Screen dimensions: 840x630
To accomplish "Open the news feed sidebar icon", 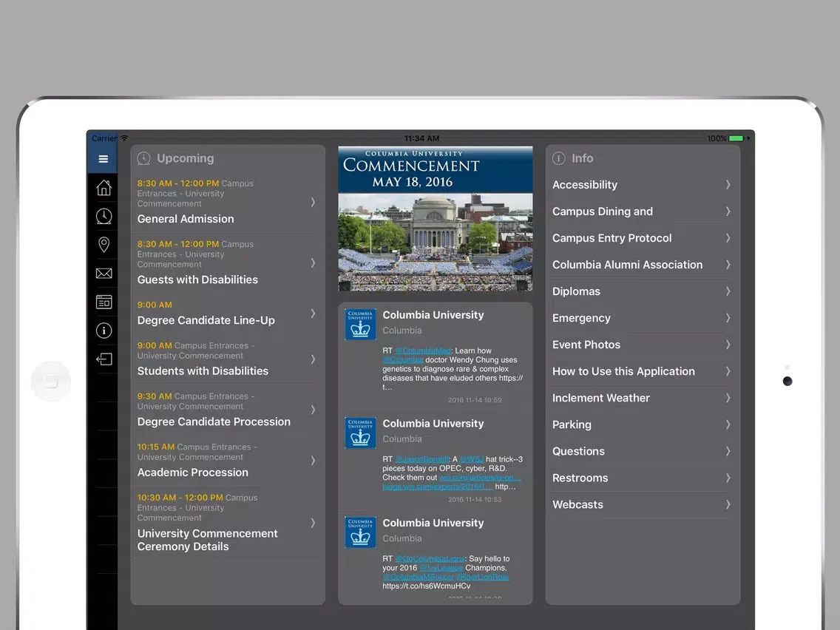I will (x=104, y=302).
